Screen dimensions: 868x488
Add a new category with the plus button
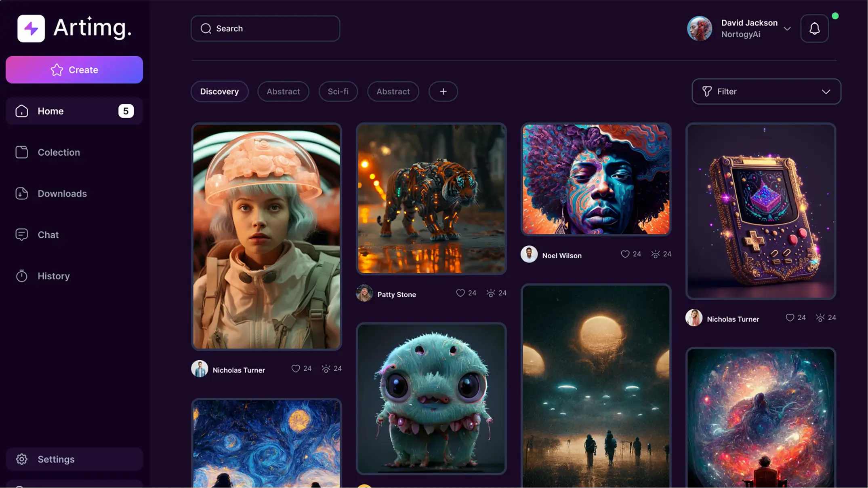tap(443, 92)
